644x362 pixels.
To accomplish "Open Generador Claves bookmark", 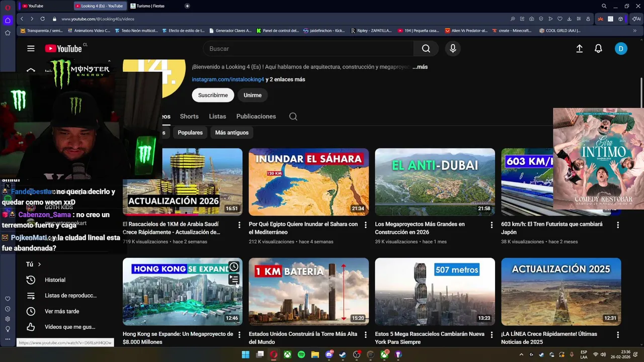I will 230,31.
